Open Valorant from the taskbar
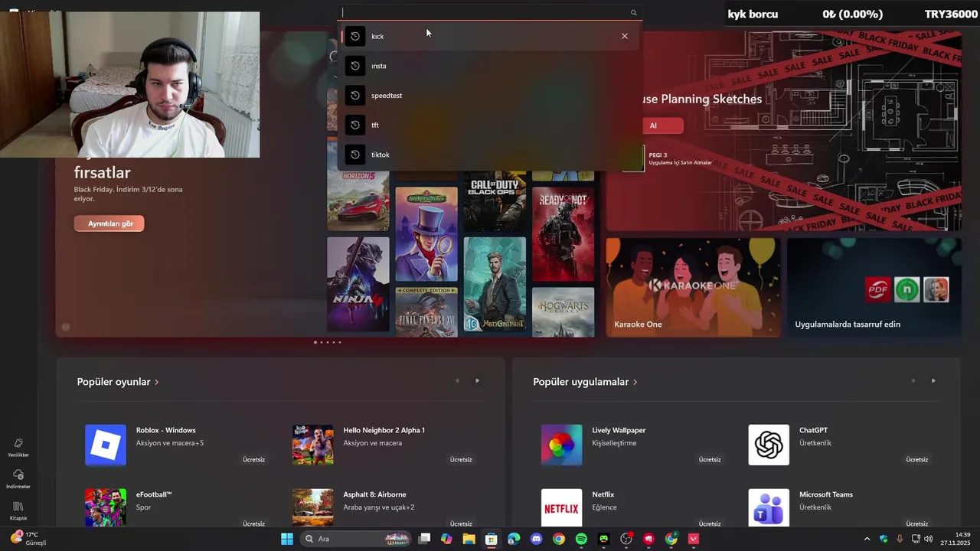The image size is (980, 551). point(694,539)
